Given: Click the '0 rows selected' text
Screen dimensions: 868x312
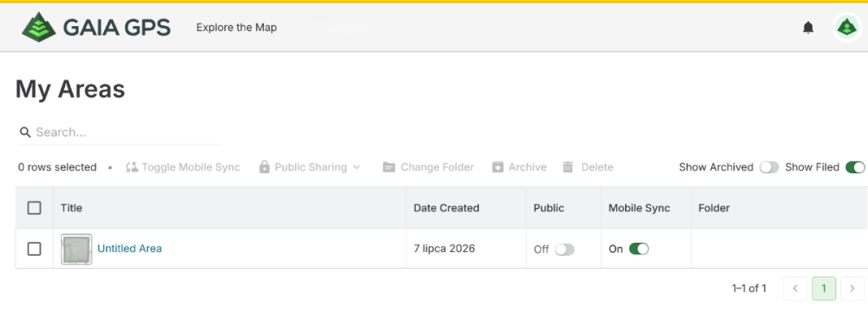Looking at the screenshot, I should click(x=57, y=167).
